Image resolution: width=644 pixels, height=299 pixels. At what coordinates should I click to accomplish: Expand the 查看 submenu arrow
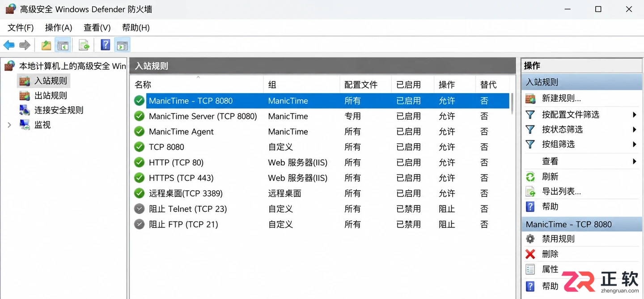tap(635, 161)
